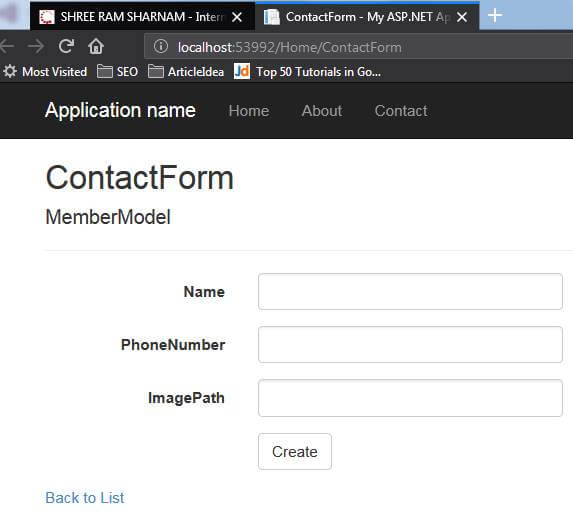573x513 pixels.
Task: Open the About navigation link
Action: [x=322, y=111]
